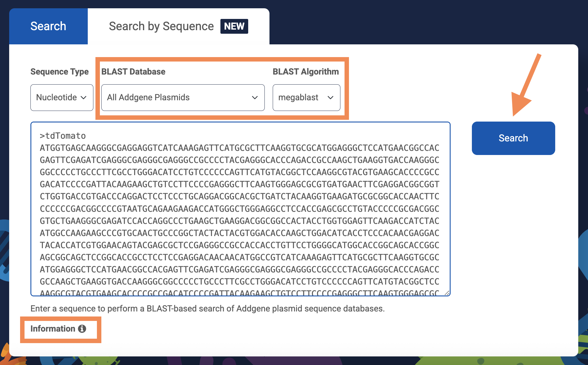Click the chevron arrow in BLAST Database selector
588x365 pixels.
pos(255,98)
